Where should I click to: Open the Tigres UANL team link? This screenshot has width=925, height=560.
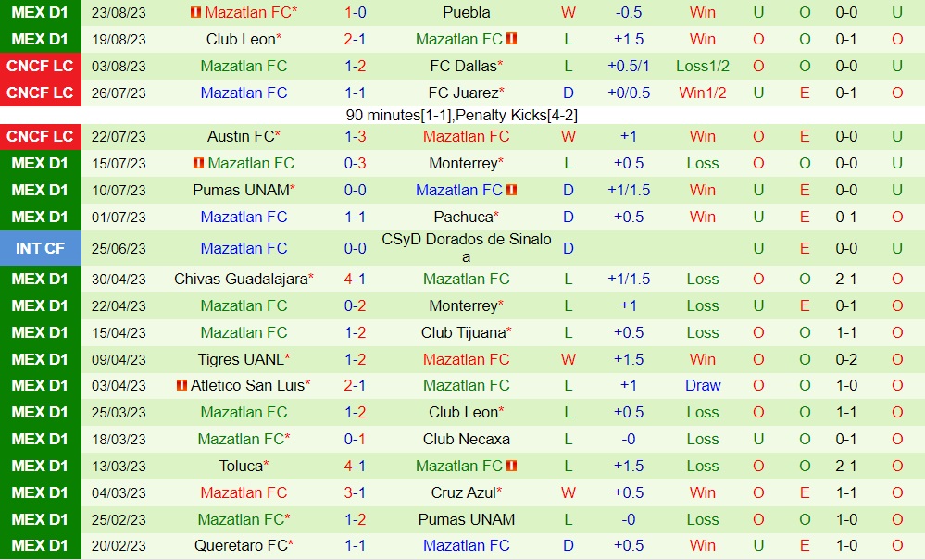pos(241,359)
